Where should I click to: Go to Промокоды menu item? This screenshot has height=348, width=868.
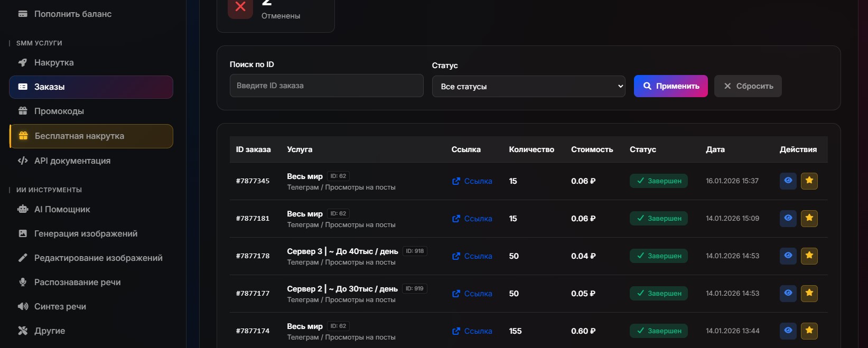(x=59, y=111)
